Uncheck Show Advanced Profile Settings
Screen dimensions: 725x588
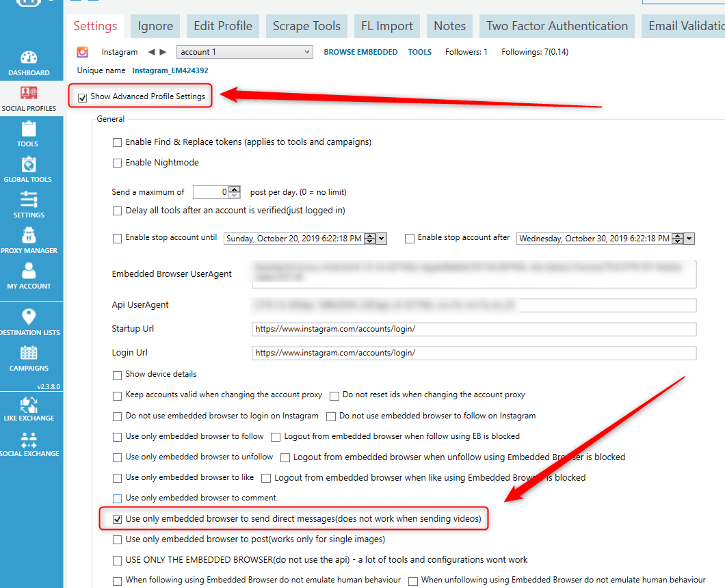[x=82, y=98]
